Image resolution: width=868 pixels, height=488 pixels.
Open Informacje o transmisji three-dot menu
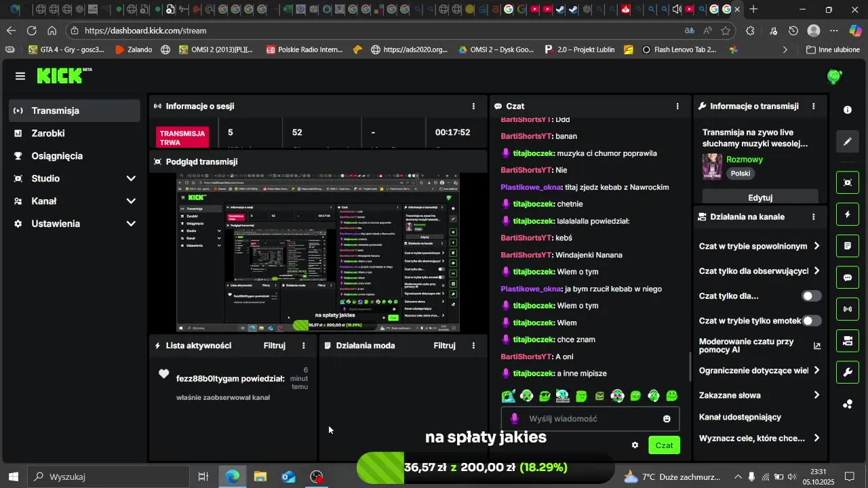(x=814, y=106)
